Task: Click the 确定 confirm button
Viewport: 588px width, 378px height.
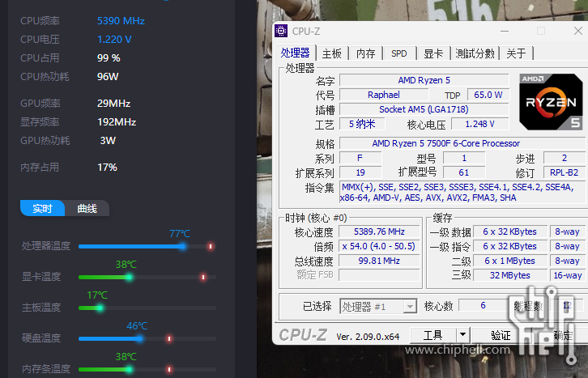Action: tap(563, 335)
